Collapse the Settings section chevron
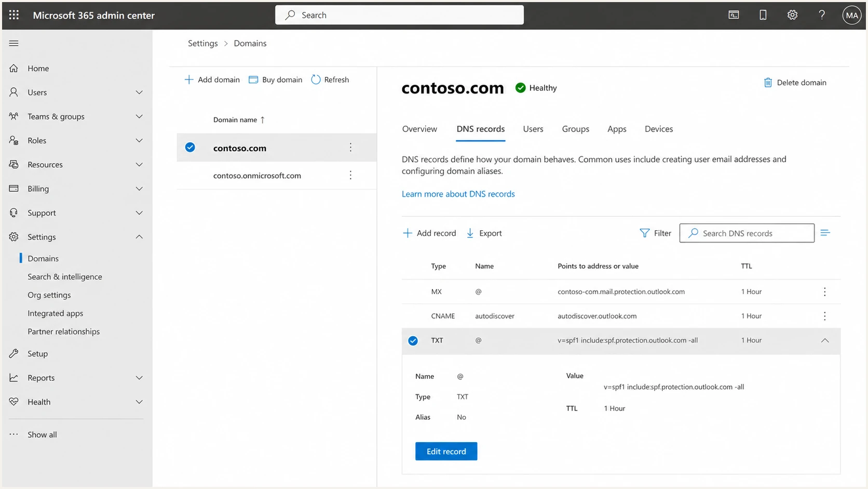Screen dimensions: 868x489 (139, 236)
